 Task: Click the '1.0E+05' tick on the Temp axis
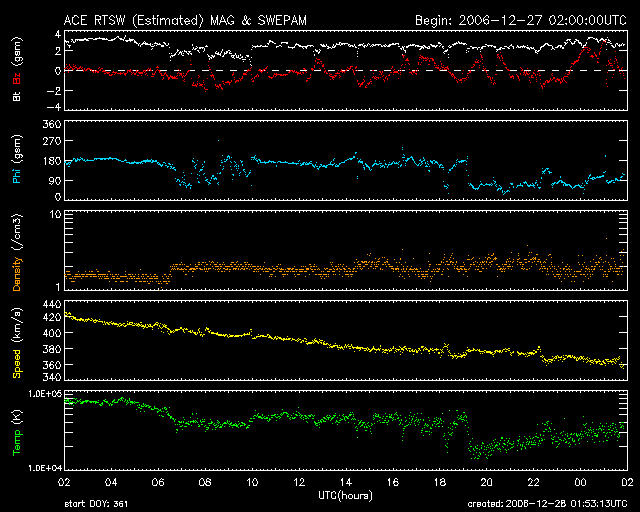pyautogui.click(x=45, y=394)
